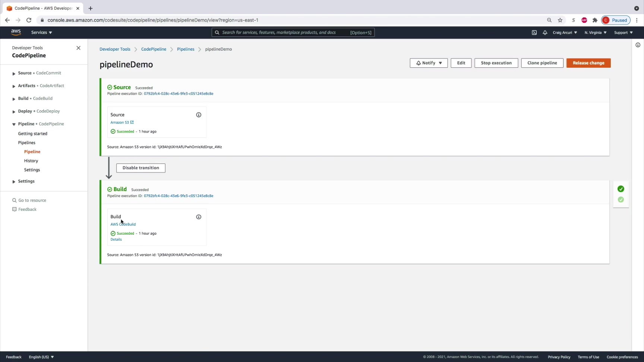Open AWS CloudShell icon in top bar
Screen dimensions: 644x362
[534, 32]
